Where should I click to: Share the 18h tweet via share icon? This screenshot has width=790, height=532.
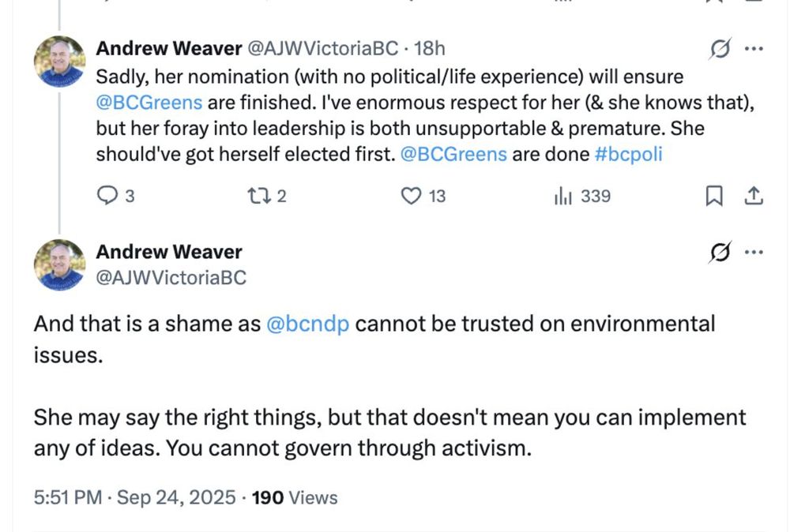pos(754,196)
